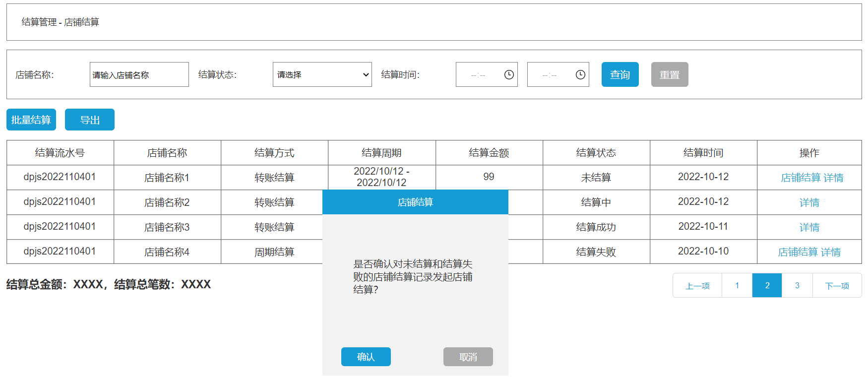The height and width of the screenshot is (387, 868).
Task: Click the 结算周期 column header
Action: [382, 153]
